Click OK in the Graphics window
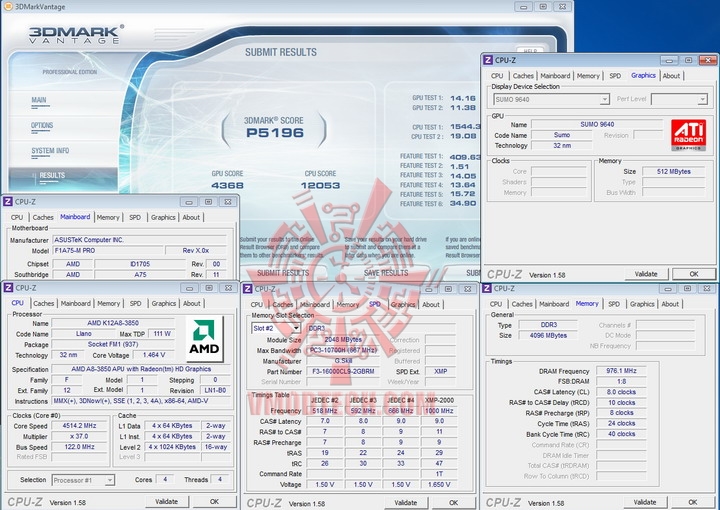 693,274
